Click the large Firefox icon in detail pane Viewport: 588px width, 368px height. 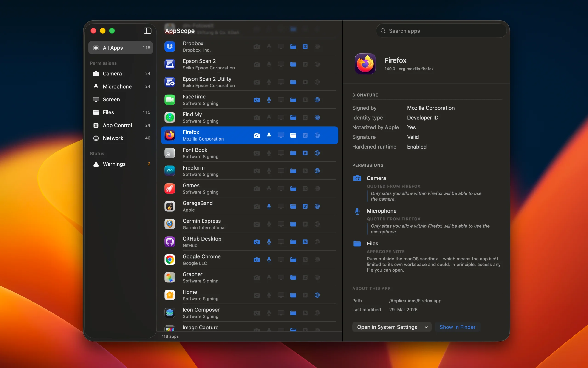point(365,64)
